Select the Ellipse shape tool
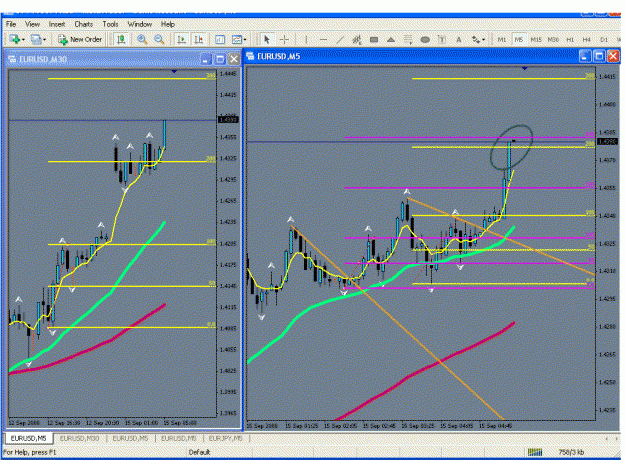Image resolution: width=625 pixels, height=460 pixels. pyautogui.click(x=425, y=39)
